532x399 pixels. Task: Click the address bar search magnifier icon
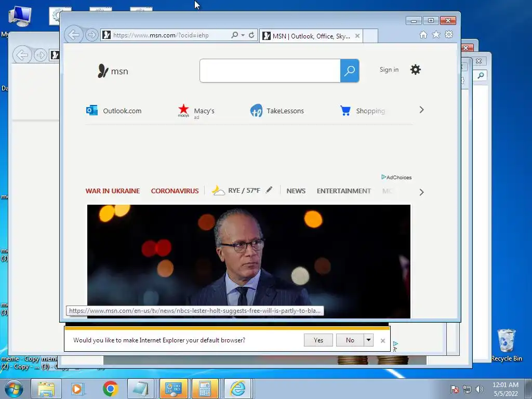234,35
